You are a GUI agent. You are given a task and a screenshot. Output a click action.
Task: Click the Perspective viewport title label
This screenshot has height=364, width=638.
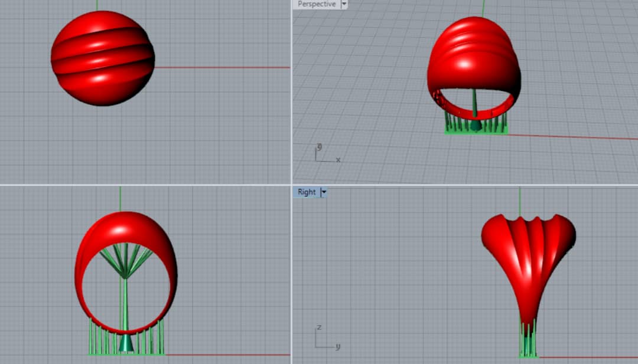coord(317,4)
